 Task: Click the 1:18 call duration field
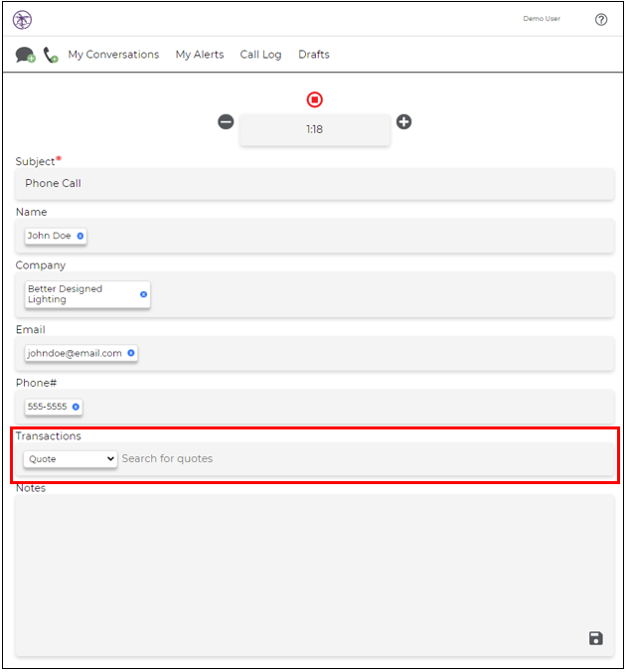pos(315,130)
